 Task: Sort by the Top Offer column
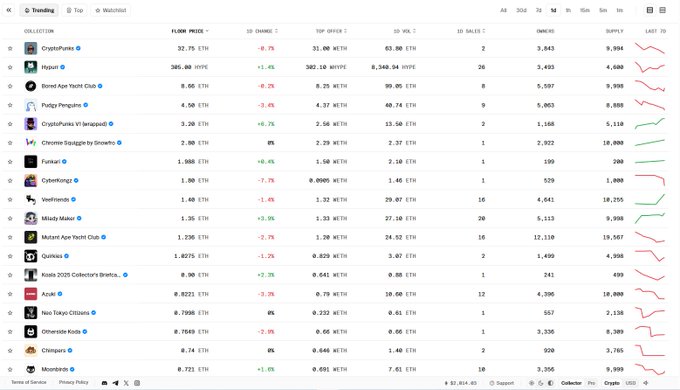(331, 31)
